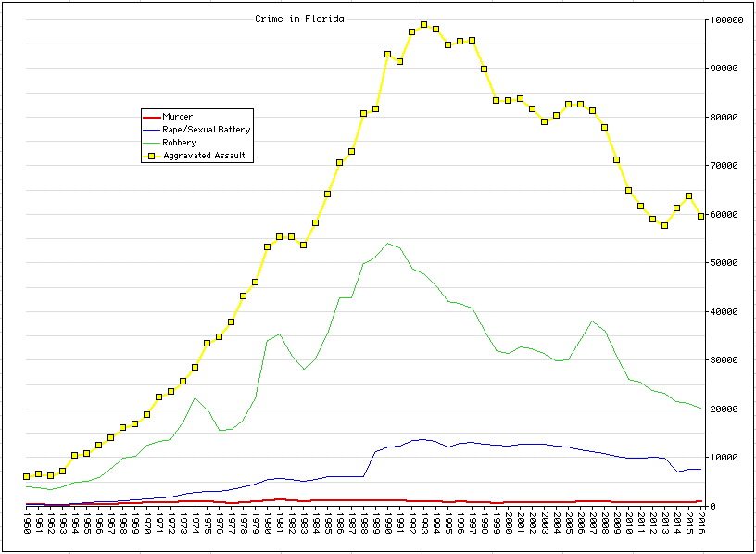Click the Aggravated Assault marker at 2015

688,196
